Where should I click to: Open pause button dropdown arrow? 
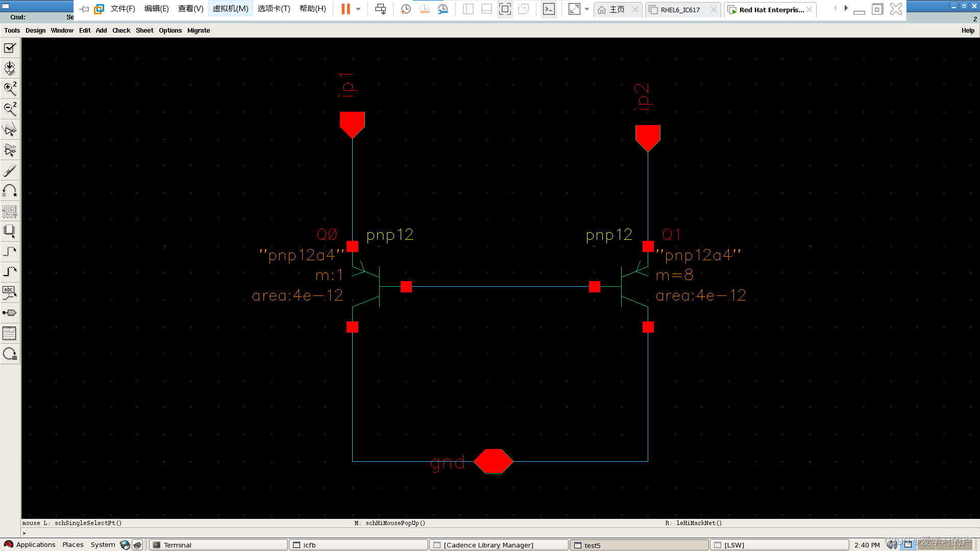point(358,9)
